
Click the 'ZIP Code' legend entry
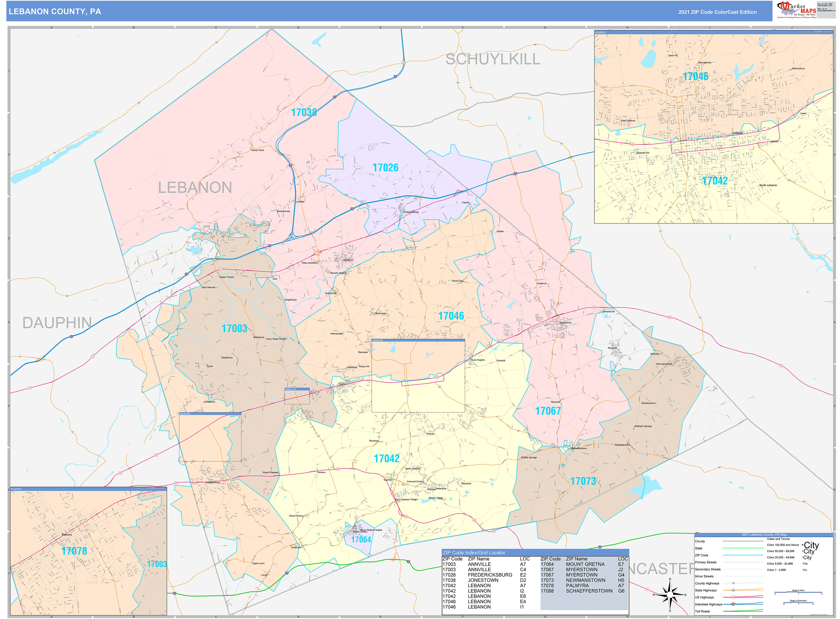pyautogui.click(x=701, y=555)
